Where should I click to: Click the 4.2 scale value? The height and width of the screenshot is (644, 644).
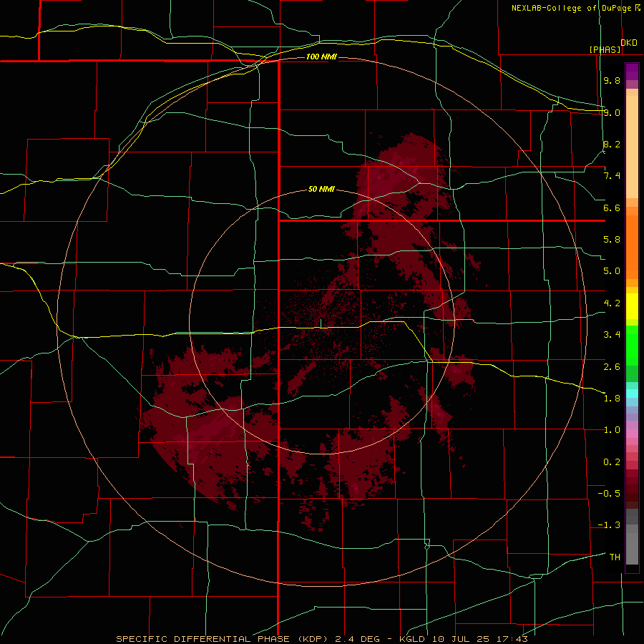pyautogui.click(x=612, y=303)
